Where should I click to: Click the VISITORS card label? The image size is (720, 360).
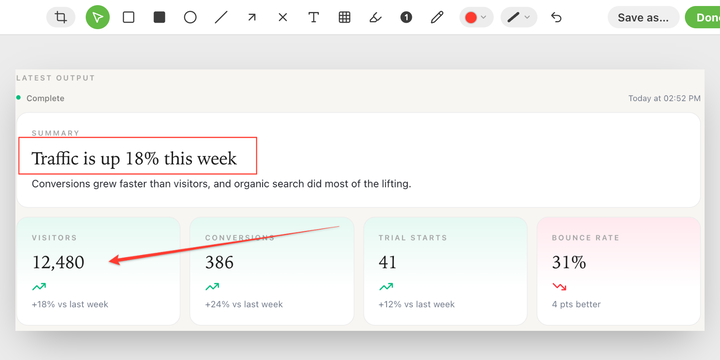pos(54,238)
